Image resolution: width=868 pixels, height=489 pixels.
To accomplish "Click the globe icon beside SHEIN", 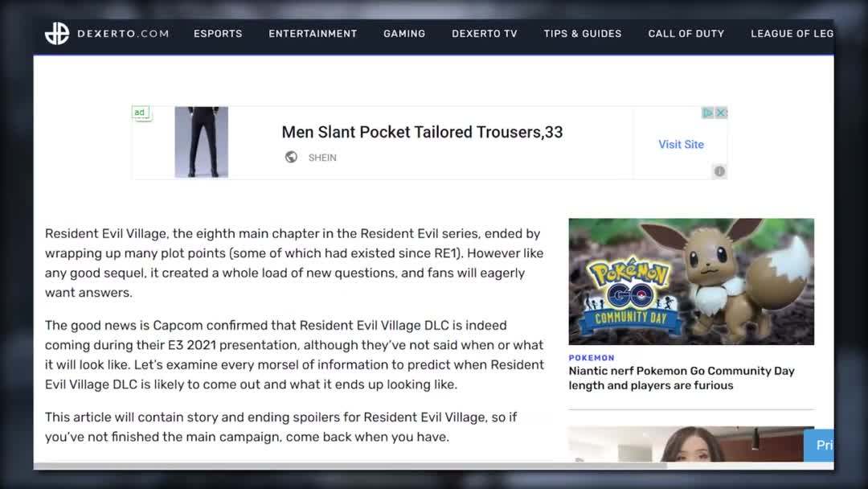I will tap(291, 158).
